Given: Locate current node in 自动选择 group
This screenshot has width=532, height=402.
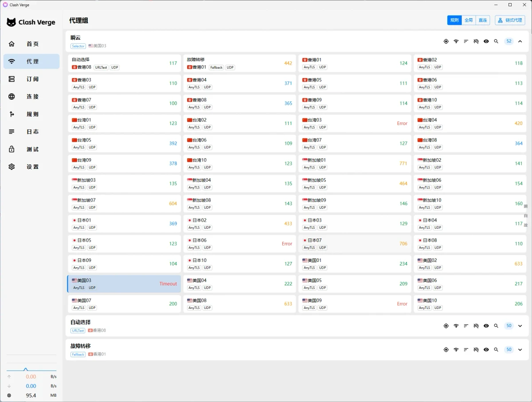Looking at the screenshot, I should coord(446,326).
